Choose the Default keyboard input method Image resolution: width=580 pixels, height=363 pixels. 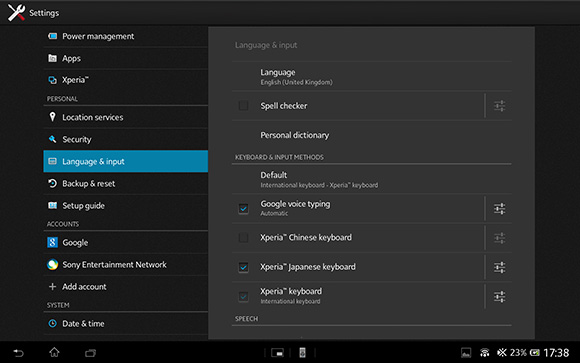point(372,179)
